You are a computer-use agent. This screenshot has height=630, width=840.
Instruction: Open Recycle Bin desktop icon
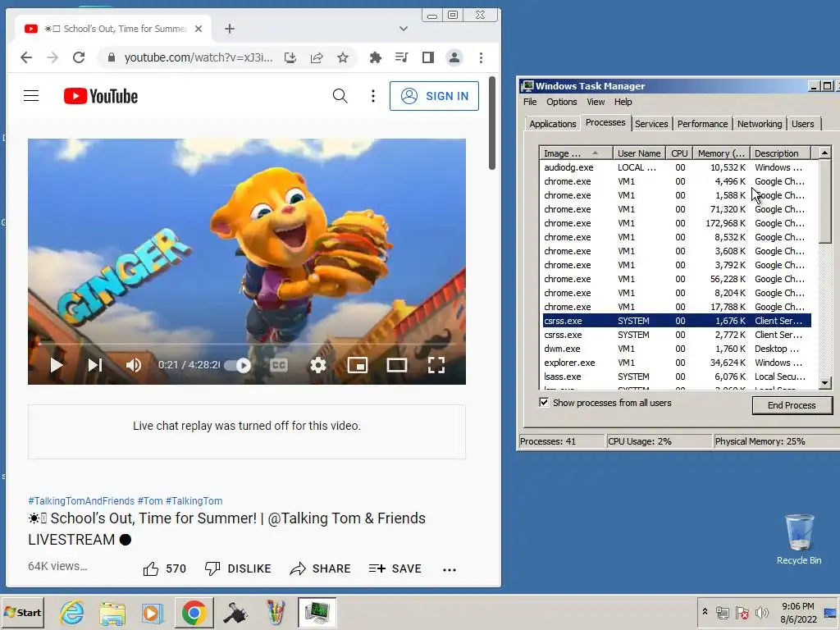pos(799,540)
